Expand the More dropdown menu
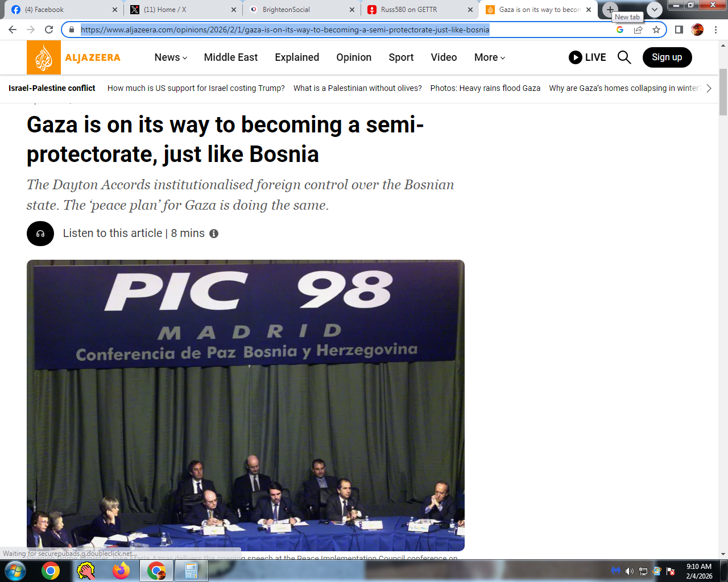Viewport: 728px width, 582px height. point(489,57)
